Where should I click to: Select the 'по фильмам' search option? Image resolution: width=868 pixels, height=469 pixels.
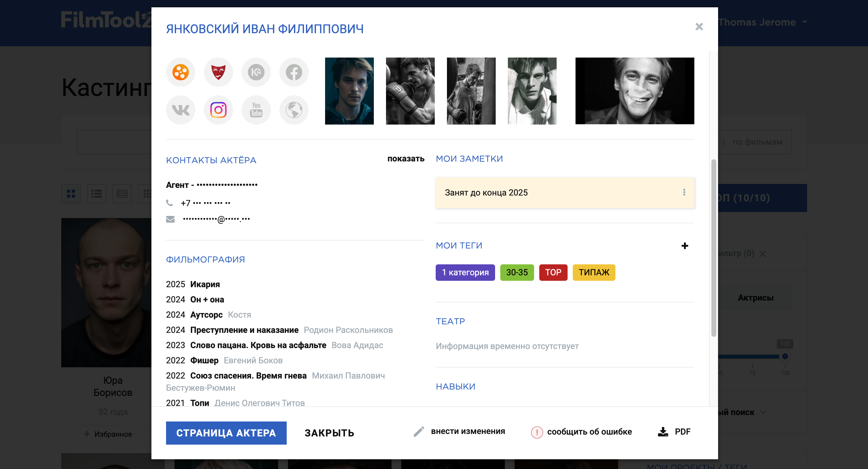757,142
